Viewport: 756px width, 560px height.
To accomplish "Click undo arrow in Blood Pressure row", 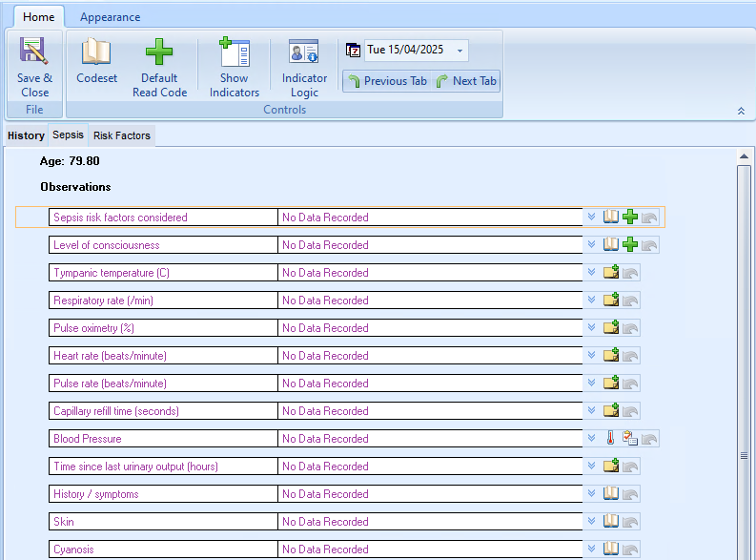I will 649,439.
